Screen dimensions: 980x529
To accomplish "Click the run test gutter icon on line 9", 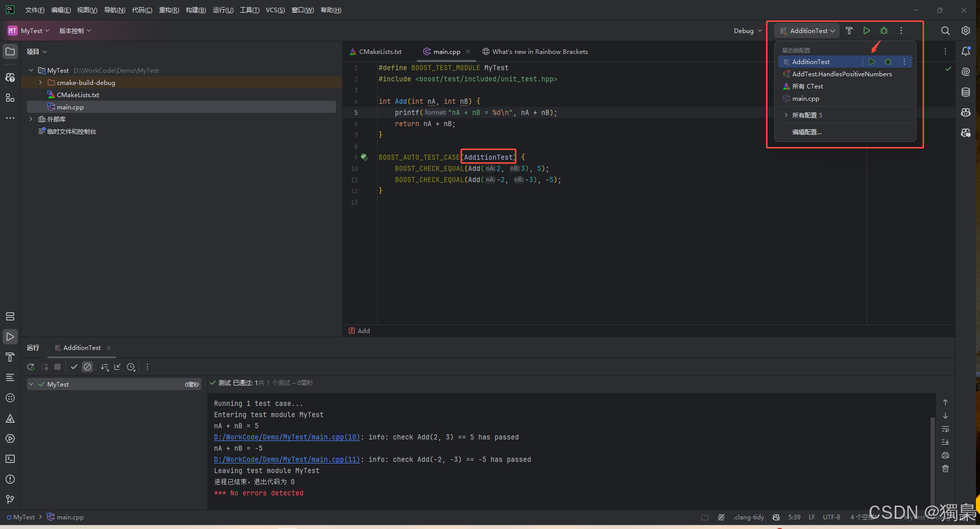I will point(364,157).
